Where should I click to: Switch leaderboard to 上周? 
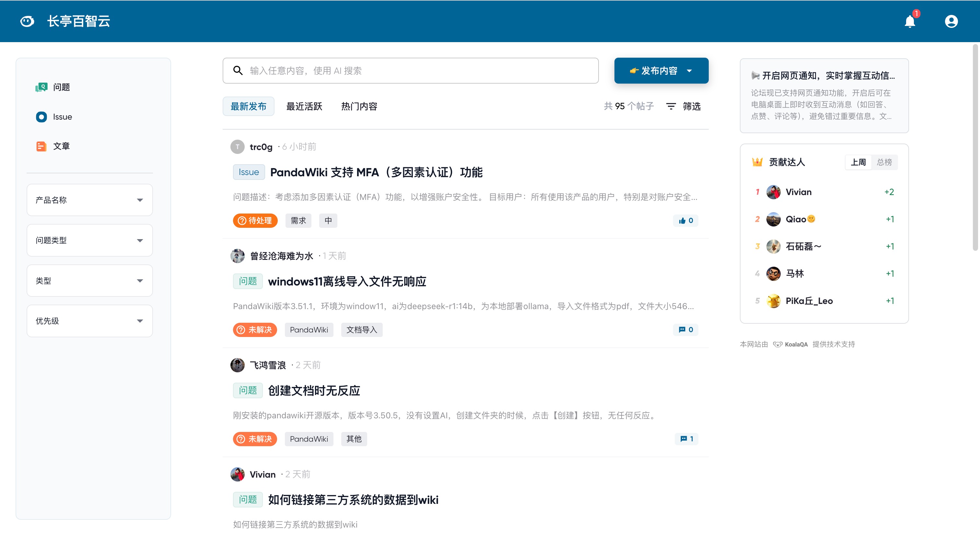click(858, 162)
